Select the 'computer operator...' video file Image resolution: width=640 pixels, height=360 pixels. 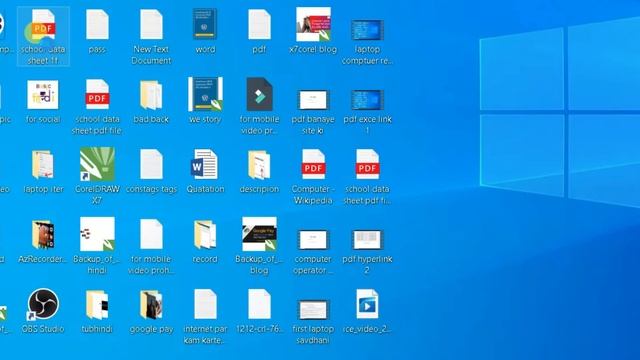pyautogui.click(x=313, y=240)
